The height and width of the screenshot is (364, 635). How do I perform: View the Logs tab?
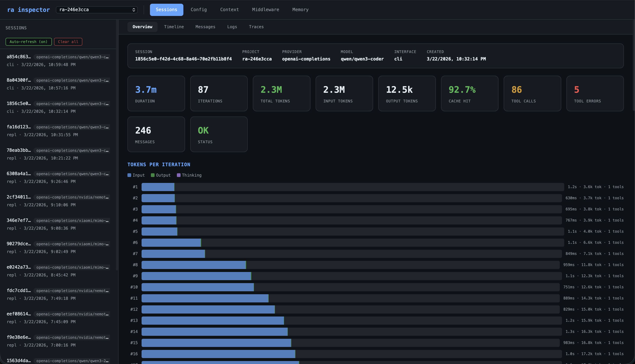[232, 27]
